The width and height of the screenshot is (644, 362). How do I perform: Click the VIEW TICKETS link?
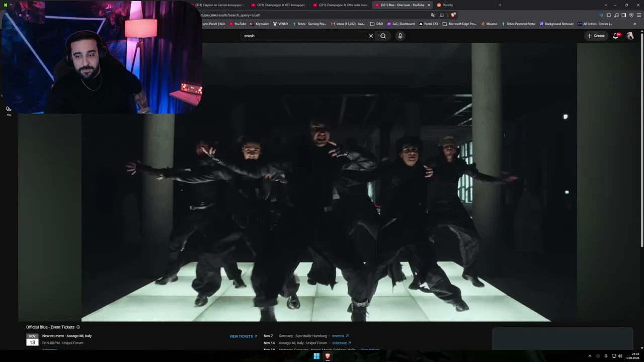[243, 336]
